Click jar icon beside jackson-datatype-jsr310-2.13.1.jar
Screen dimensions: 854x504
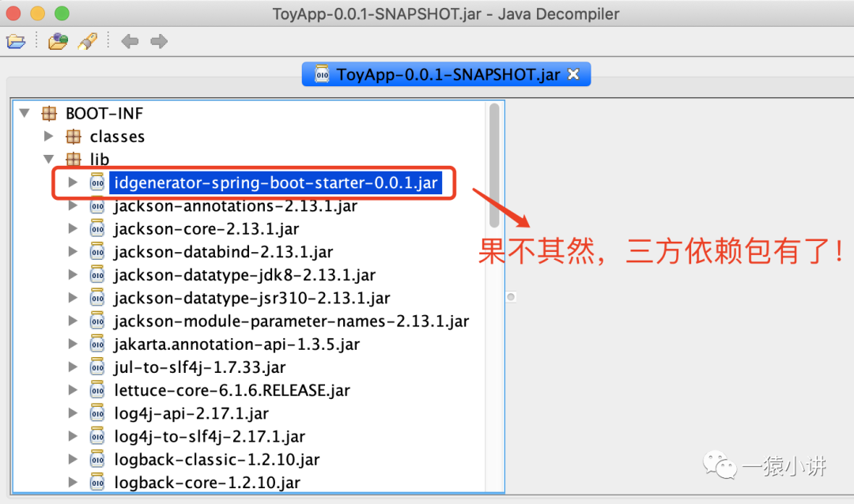click(x=97, y=298)
